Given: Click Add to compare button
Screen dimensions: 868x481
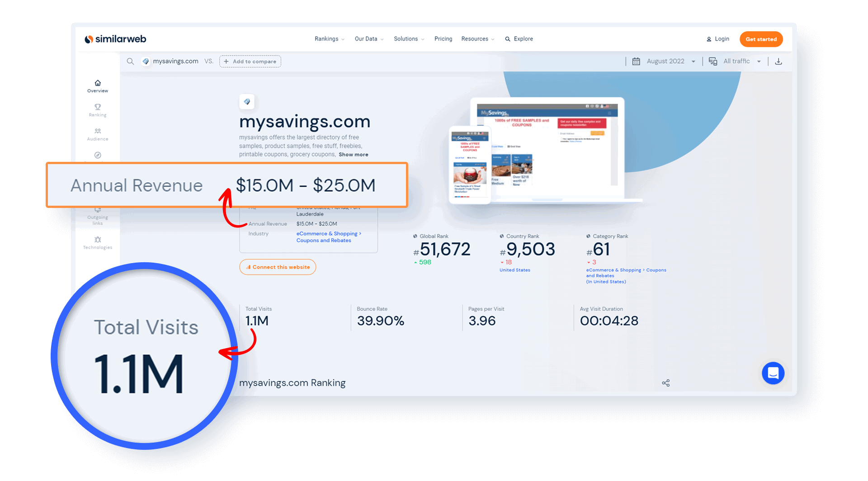Looking at the screenshot, I should click(x=250, y=61).
